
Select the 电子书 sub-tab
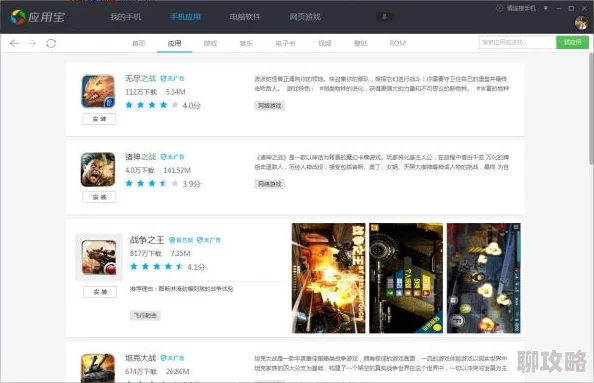[285, 43]
